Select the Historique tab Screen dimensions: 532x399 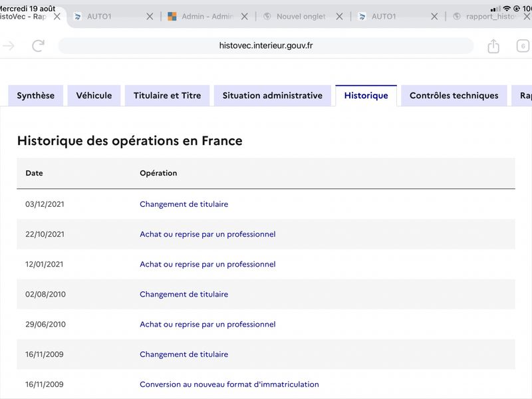pos(366,95)
